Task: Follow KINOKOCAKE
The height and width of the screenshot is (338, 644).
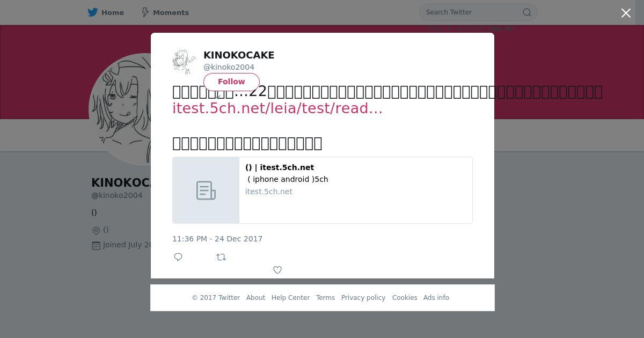Action: coord(231,82)
